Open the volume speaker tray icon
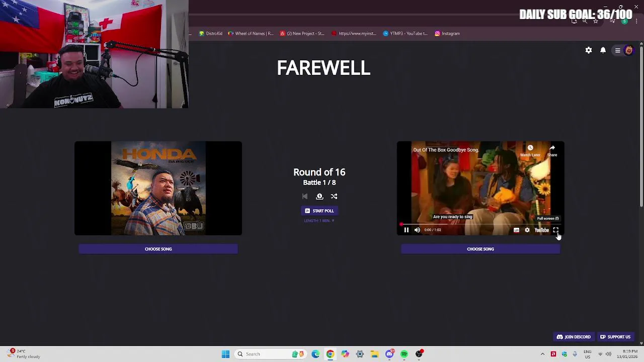This screenshot has width=644, height=362. [609, 354]
